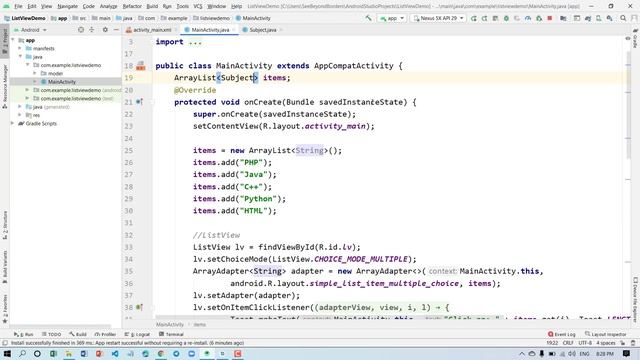Click the Debug app bug icon
This screenshot has height=360, width=640.
(x=506, y=18)
